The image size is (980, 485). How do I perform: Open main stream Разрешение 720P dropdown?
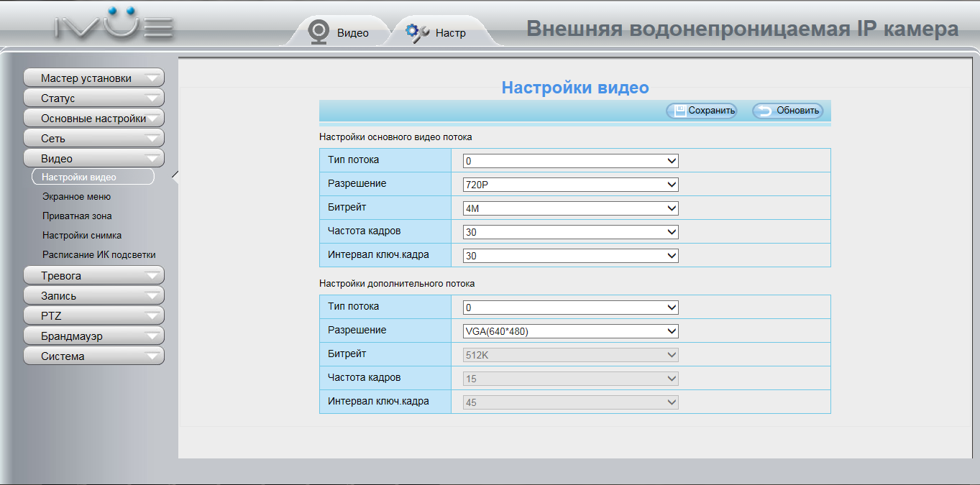click(571, 185)
